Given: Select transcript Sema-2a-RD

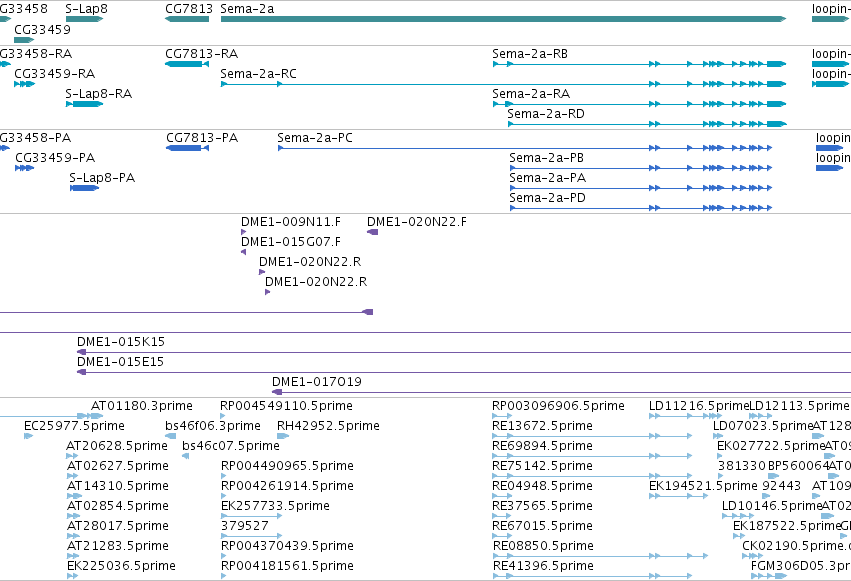Looking at the screenshot, I should click(646, 124).
